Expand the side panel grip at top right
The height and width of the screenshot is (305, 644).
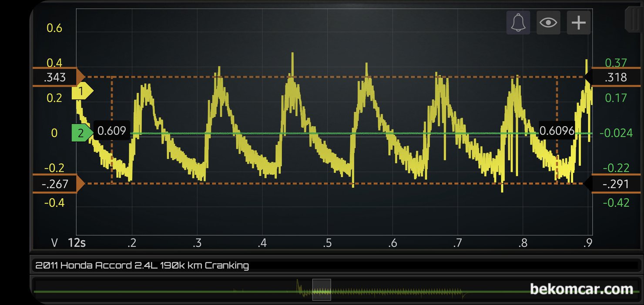coord(633,20)
